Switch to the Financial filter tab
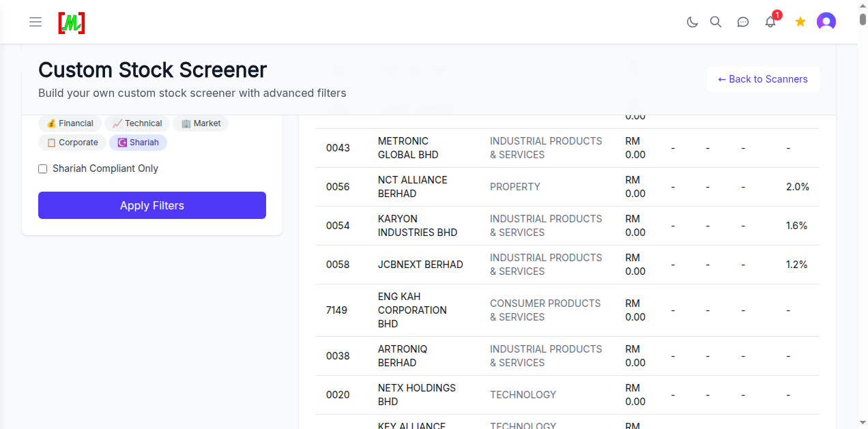868x429 pixels. (x=70, y=123)
